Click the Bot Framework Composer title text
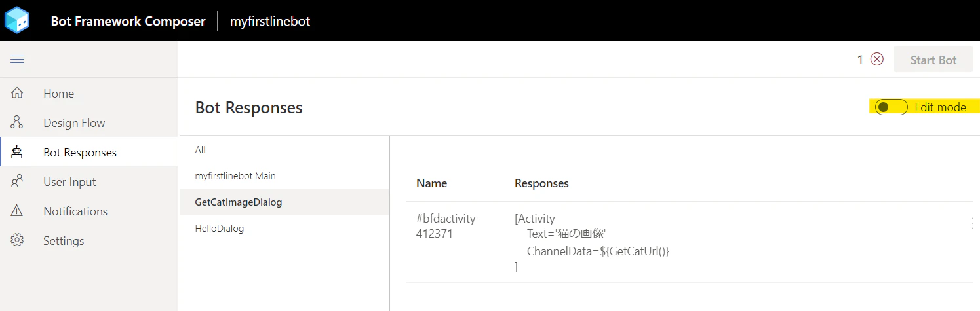This screenshot has height=311, width=980. (x=128, y=21)
